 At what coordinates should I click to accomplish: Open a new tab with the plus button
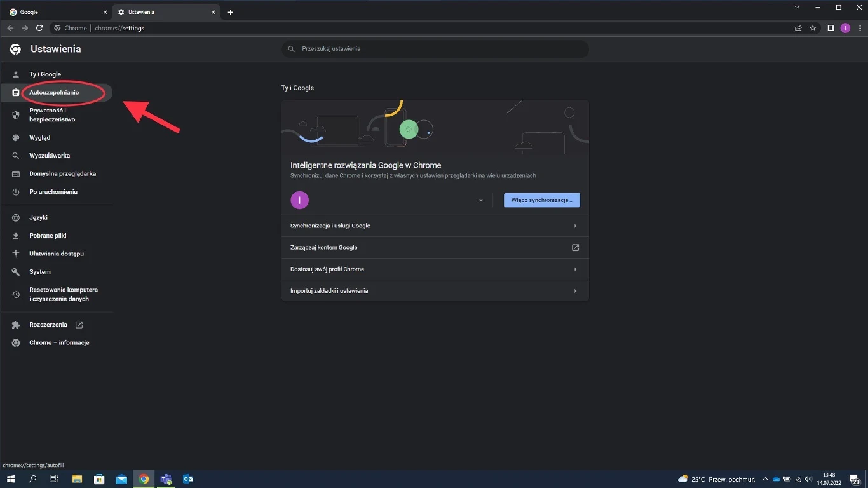tap(230, 12)
